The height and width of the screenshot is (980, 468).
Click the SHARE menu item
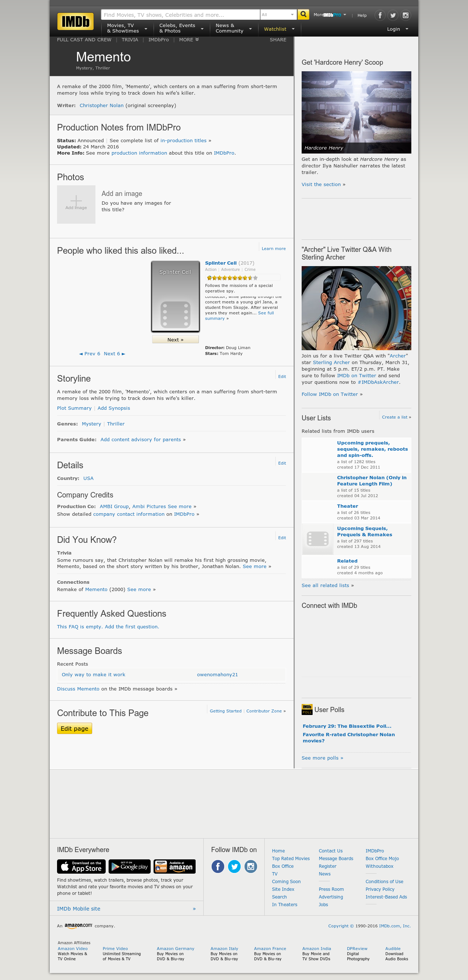click(x=278, y=39)
